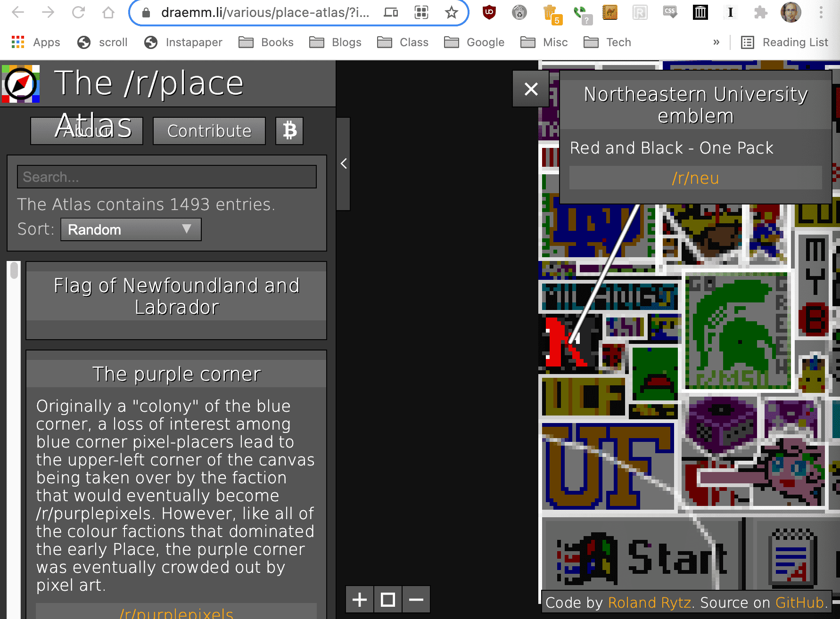Click the Chrome profile avatar
Screen dimensions: 840x619
click(791, 13)
